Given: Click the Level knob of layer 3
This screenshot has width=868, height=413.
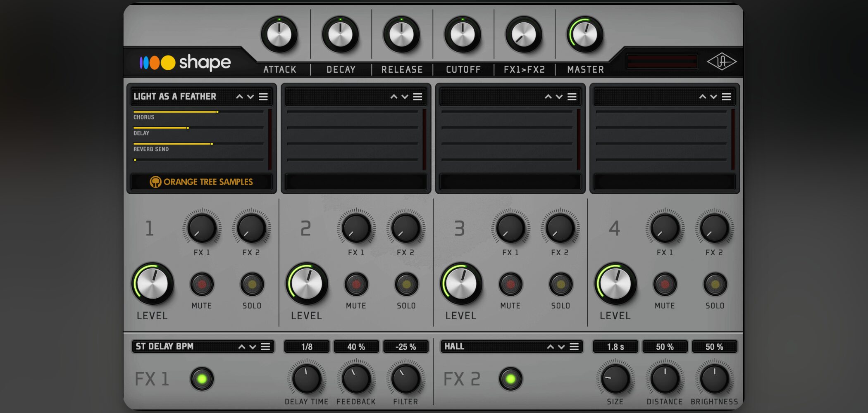Looking at the screenshot, I should pyautogui.click(x=461, y=284).
